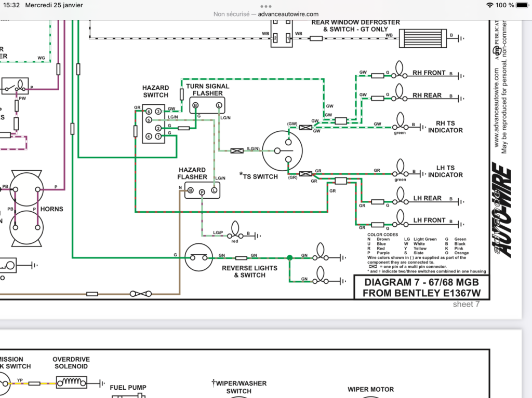Tap the clock showing 15:32
The width and height of the screenshot is (532, 398).
point(11,5)
